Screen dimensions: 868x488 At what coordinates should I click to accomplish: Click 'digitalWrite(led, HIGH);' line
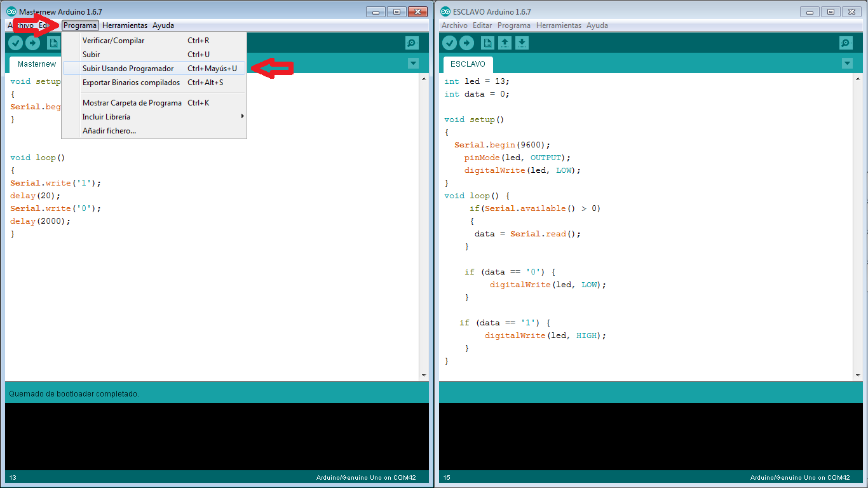[x=546, y=335]
